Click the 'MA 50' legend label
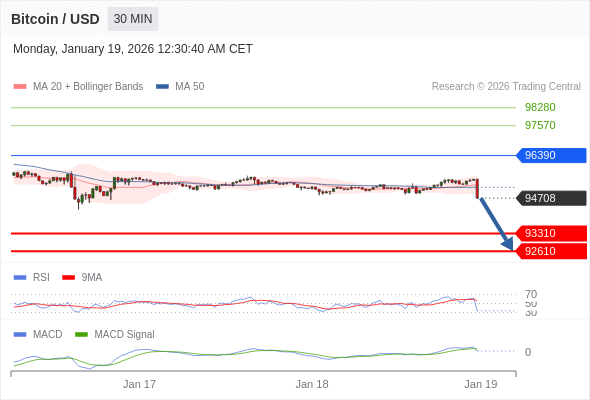This screenshot has width=590, height=400. pyautogui.click(x=190, y=87)
